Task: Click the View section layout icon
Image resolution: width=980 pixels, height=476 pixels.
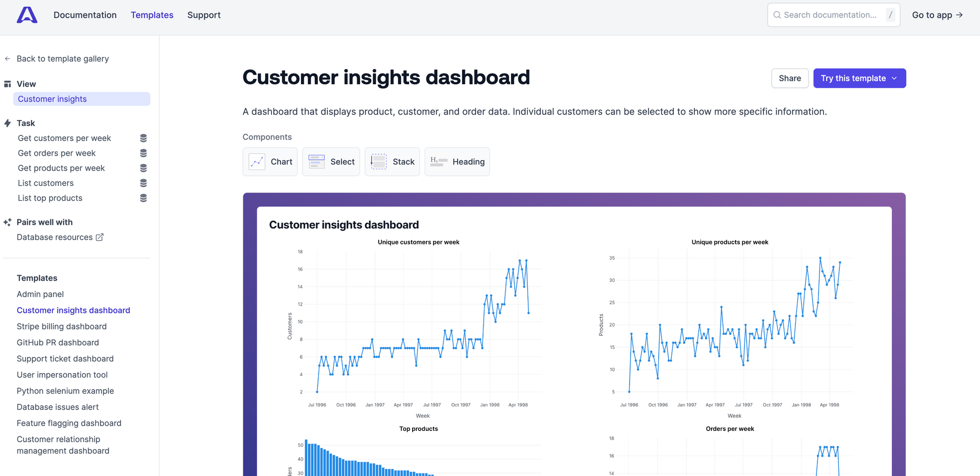Action: (7, 84)
